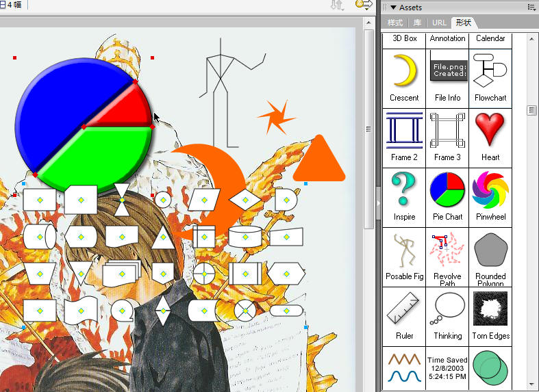Select the Posable Fig shape
This screenshot has height=392, width=539.
pos(404,257)
